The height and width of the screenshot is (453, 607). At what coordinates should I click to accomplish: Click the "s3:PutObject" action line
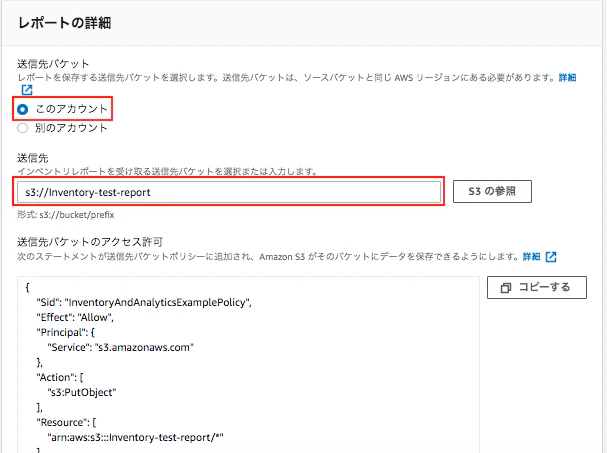click(82, 392)
